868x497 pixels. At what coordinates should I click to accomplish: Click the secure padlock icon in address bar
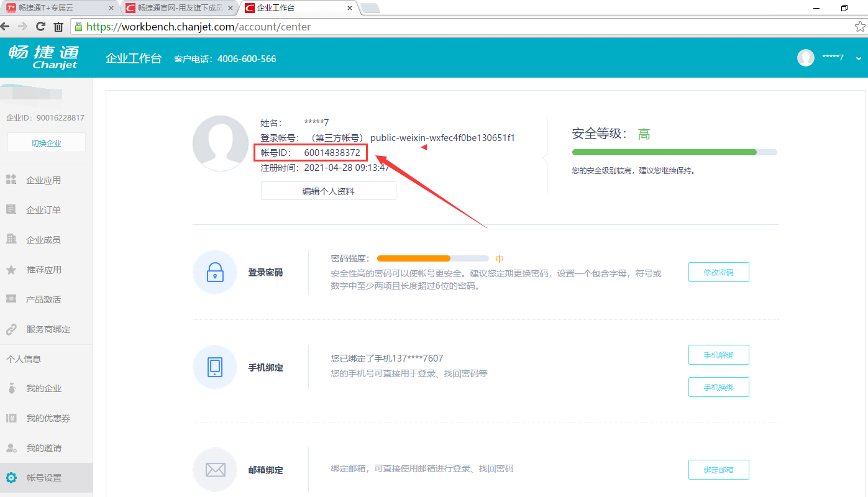coord(78,27)
